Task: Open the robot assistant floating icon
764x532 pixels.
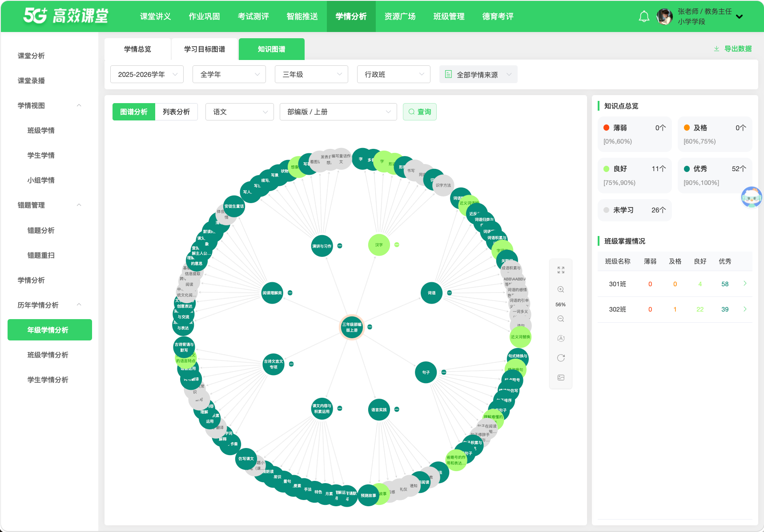Action: click(752, 197)
